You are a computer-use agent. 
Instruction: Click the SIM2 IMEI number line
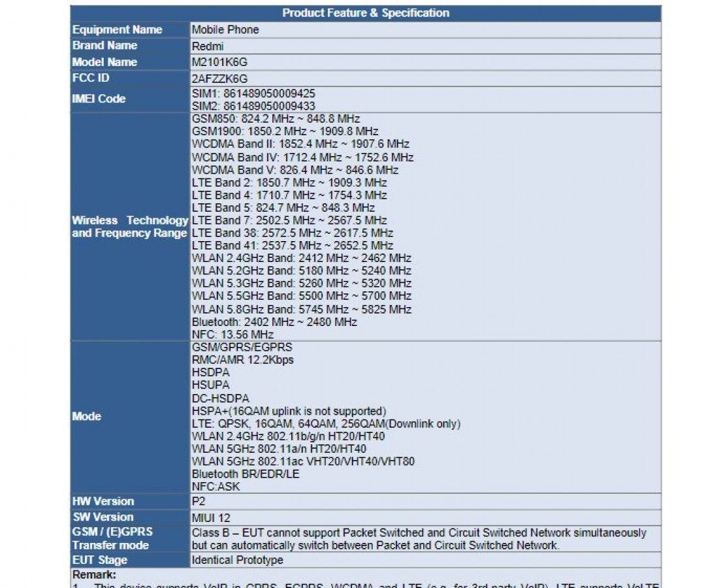pyautogui.click(x=253, y=105)
